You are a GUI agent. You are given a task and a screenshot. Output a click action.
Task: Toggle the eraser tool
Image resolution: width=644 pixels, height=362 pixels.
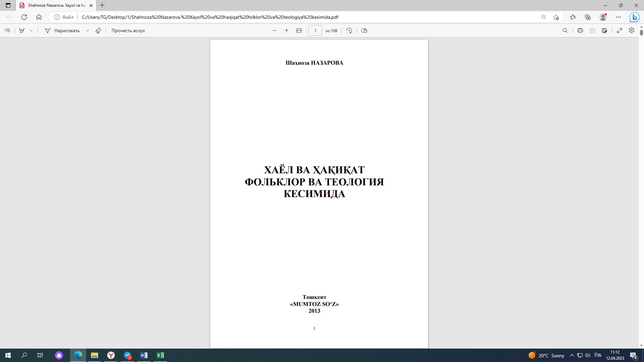tap(98, 31)
